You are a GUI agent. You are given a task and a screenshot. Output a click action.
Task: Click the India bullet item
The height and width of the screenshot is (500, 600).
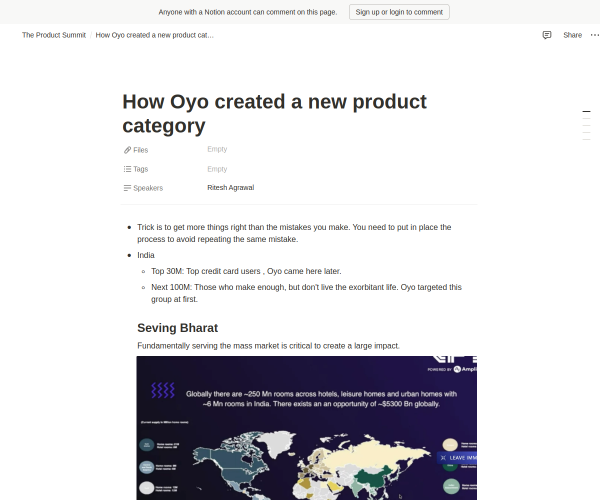pyautogui.click(x=146, y=255)
